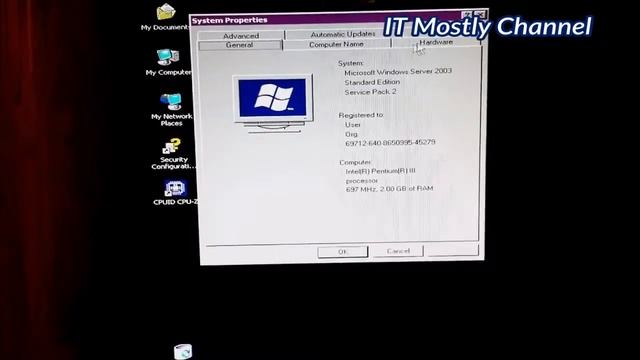This screenshot has height=360, width=640.
Task: Open the Security Configuration desktop icon
Action: [x=173, y=154]
